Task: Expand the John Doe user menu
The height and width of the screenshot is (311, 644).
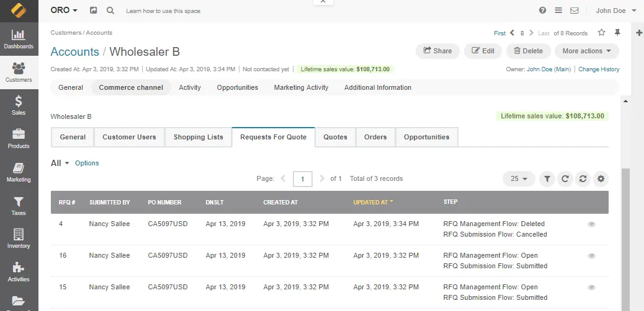Action: click(x=616, y=11)
